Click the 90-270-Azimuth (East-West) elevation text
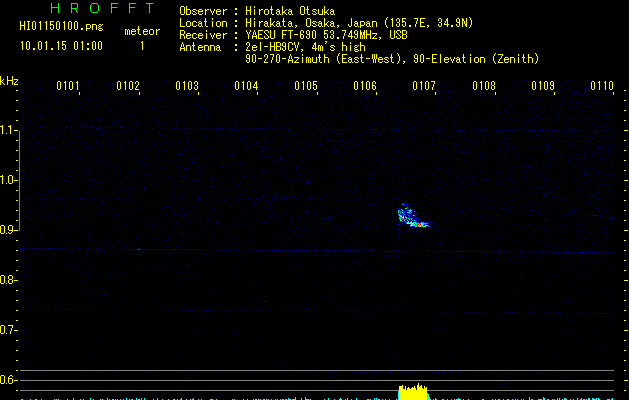Screen dimensions: 629x400 click(x=392, y=59)
